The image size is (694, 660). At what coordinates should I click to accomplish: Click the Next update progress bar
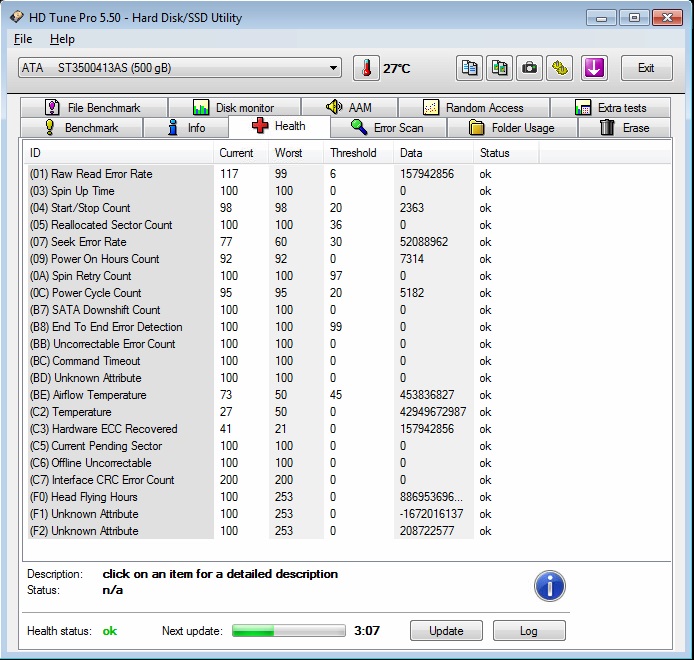(x=289, y=630)
